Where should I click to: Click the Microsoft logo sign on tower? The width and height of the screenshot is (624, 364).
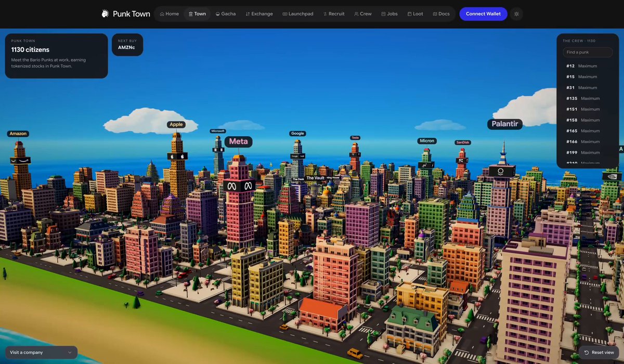[218, 150]
